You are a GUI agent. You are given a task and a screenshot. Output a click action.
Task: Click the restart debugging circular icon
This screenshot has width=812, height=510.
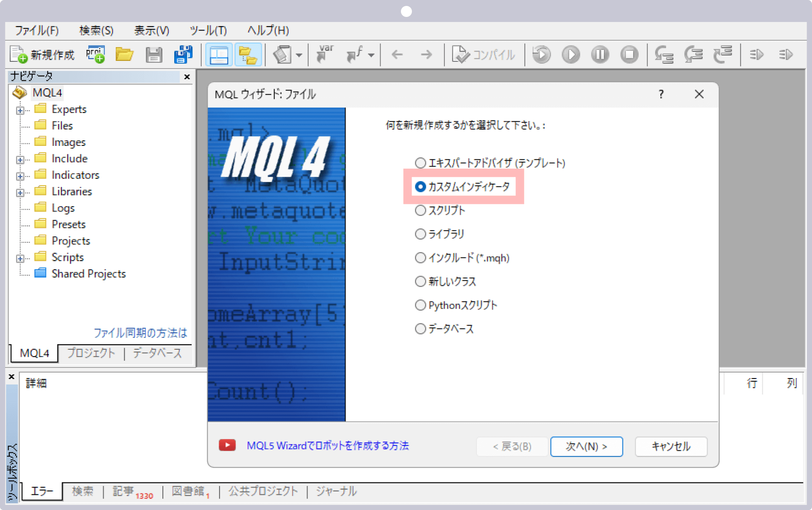[x=541, y=55]
